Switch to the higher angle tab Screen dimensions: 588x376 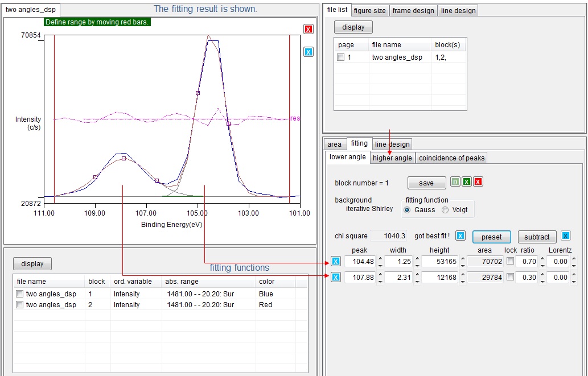tap(392, 158)
